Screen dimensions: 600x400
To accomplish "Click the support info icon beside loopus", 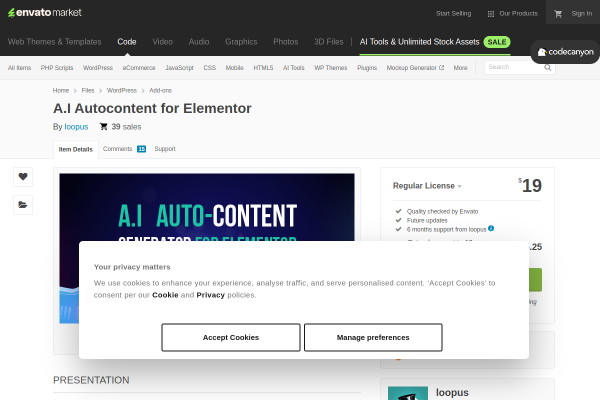I will [x=491, y=229].
